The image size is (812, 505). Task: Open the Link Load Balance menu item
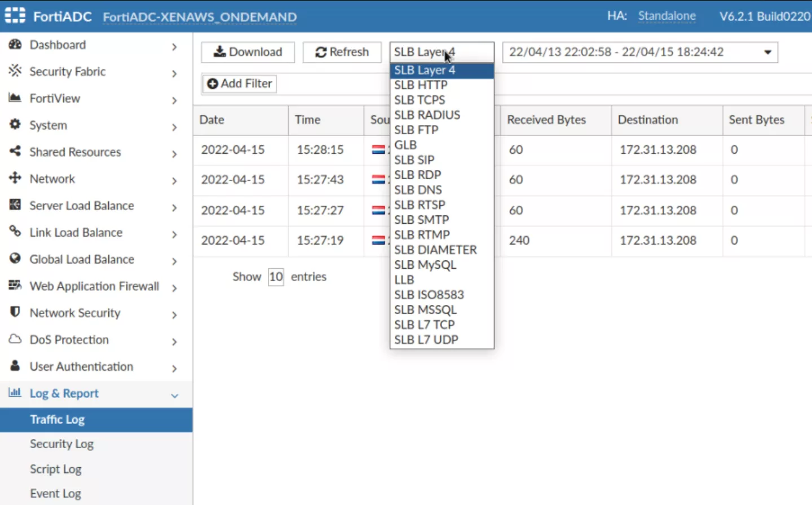click(x=96, y=232)
